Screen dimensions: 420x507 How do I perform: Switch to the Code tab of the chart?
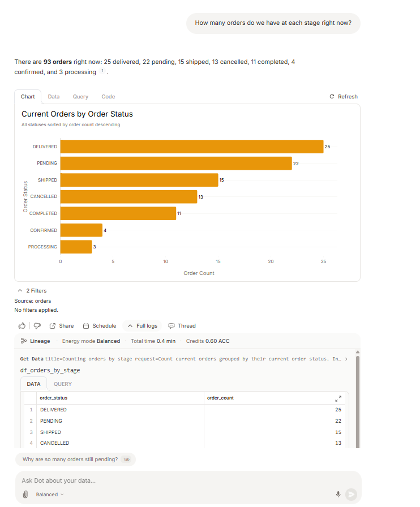[x=108, y=97]
